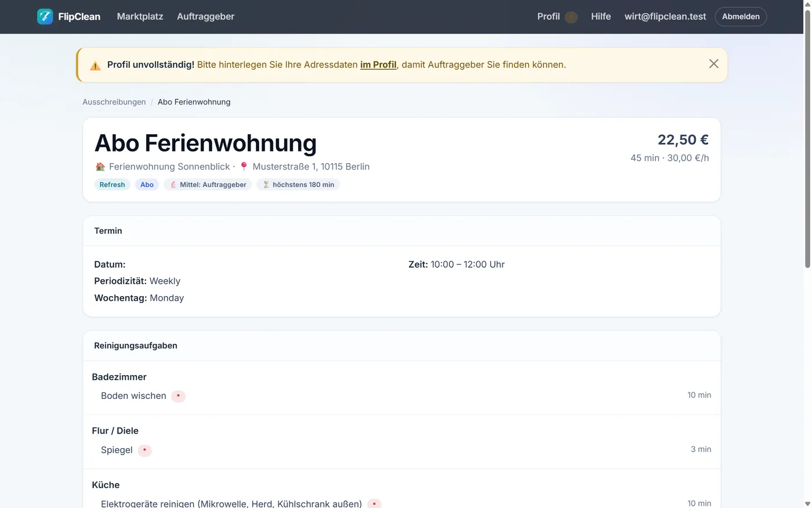This screenshot has height=508, width=812.
Task: Click the Refresh tag
Action: (x=112, y=185)
